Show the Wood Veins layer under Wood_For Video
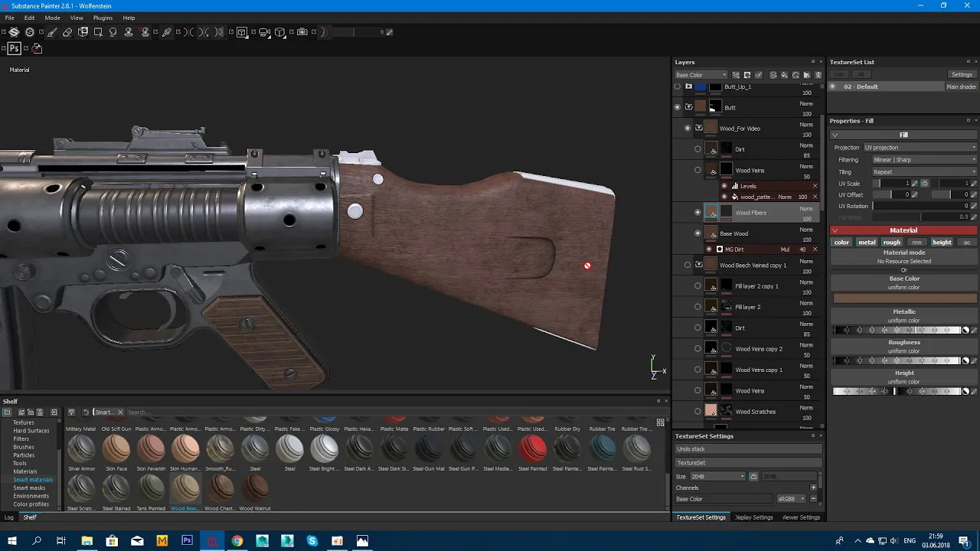The height and width of the screenshot is (551, 980). point(697,171)
